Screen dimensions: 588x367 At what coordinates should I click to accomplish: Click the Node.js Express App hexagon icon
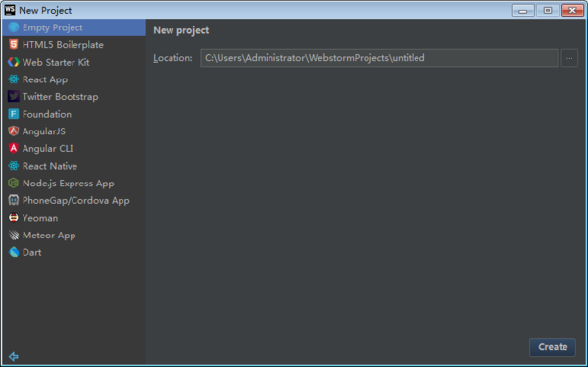[14, 183]
